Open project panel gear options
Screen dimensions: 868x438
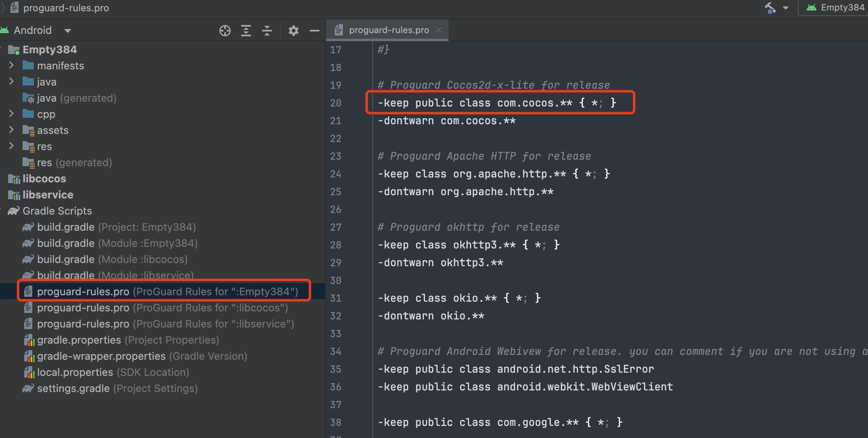(293, 31)
